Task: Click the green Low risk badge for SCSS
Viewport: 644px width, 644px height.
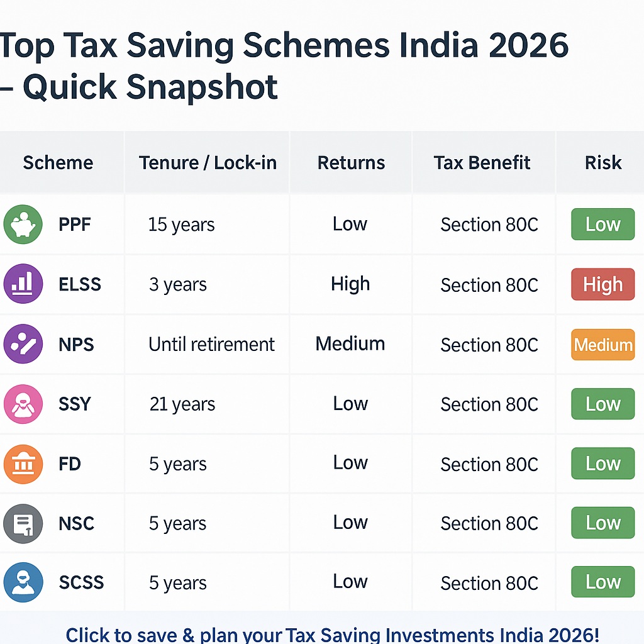Action: coord(602,583)
